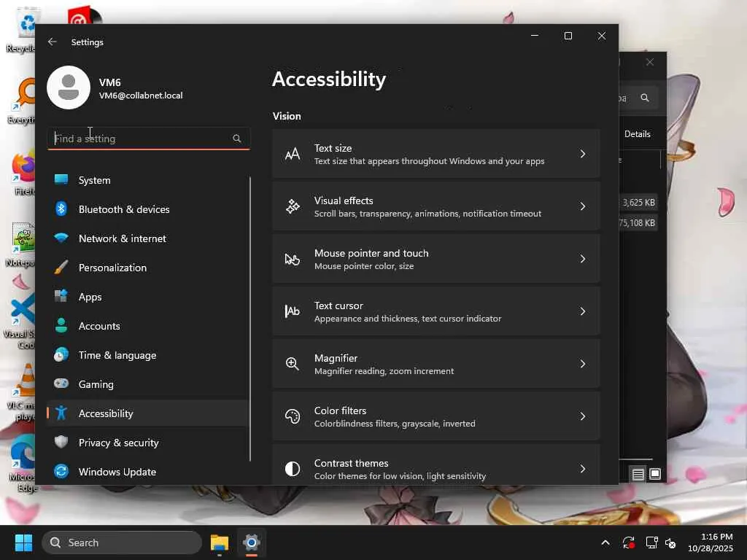Click the muted volume tray icon
The width and height of the screenshot is (747, 560).
670,542
